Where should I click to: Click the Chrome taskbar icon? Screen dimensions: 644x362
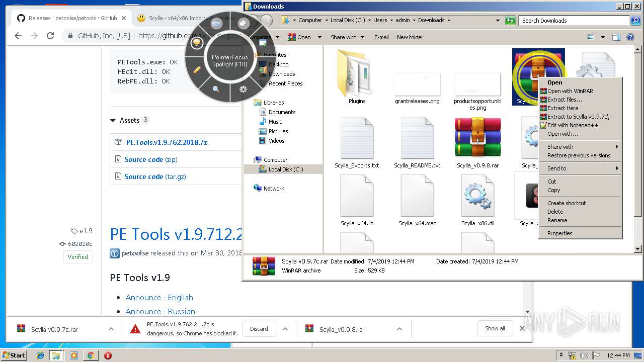click(x=91, y=355)
